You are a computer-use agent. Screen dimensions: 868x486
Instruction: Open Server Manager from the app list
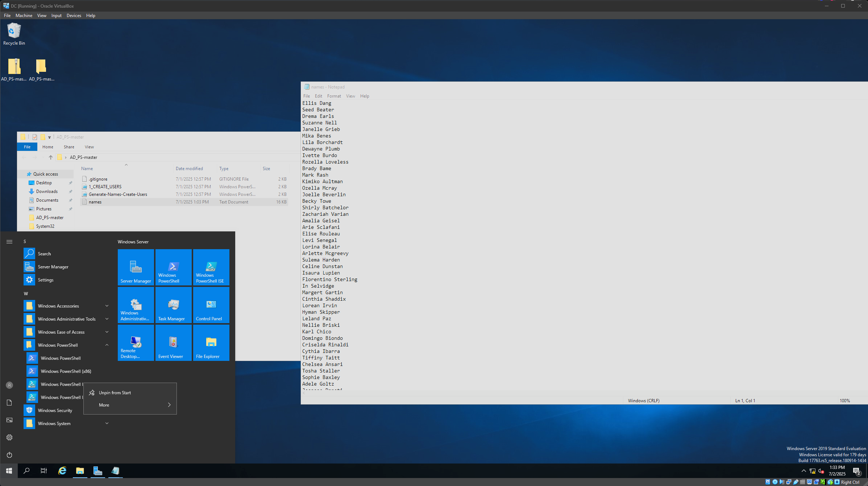[x=67, y=267]
